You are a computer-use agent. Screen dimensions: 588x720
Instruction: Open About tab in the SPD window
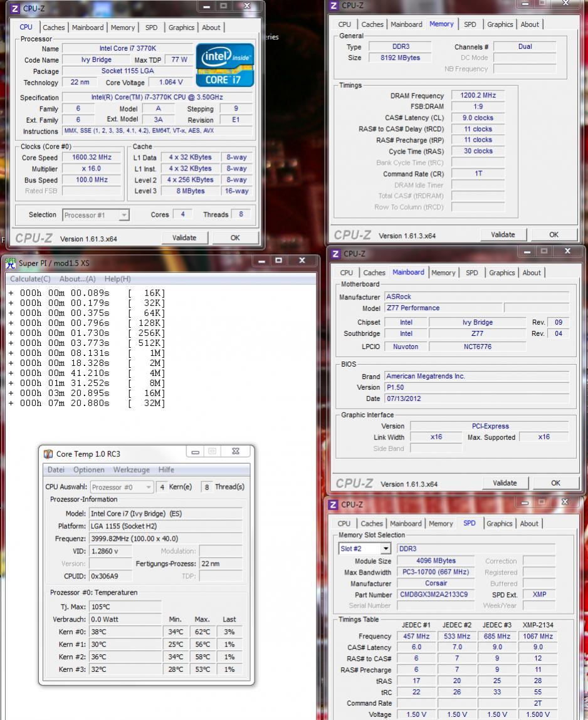coord(529,523)
